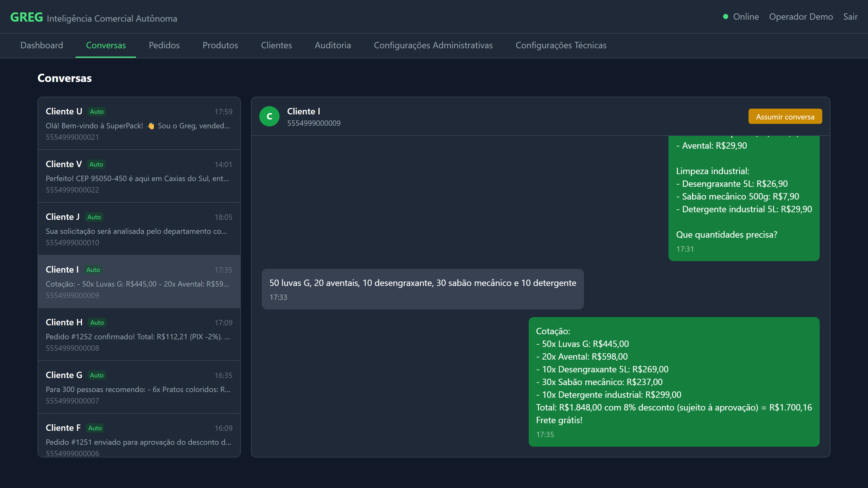Image resolution: width=868 pixels, height=488 pixels.
Task: Click the Auto badge next to Cliente U
Action: point(97,112)
